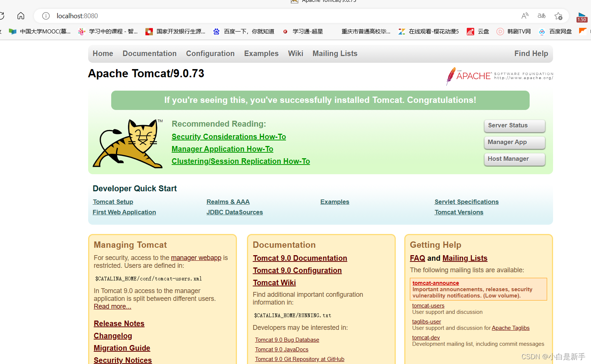Click the translate page icon
The image size is (591, 364).
(x=542, y=16)
